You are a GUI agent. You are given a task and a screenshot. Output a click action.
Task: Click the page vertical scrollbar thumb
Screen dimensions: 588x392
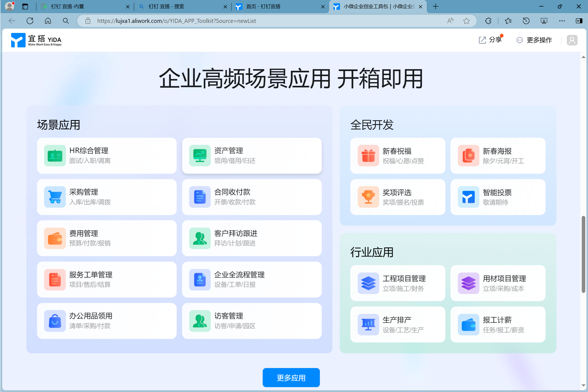click(583, 255)
